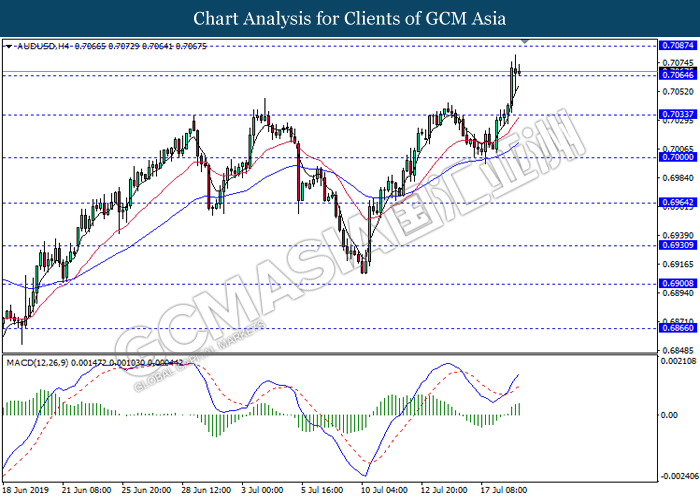The width and height of the screenshot is (700, 500).
Task: Click the 0.002108 MACD scale value
Action: (x=678, y=361)
